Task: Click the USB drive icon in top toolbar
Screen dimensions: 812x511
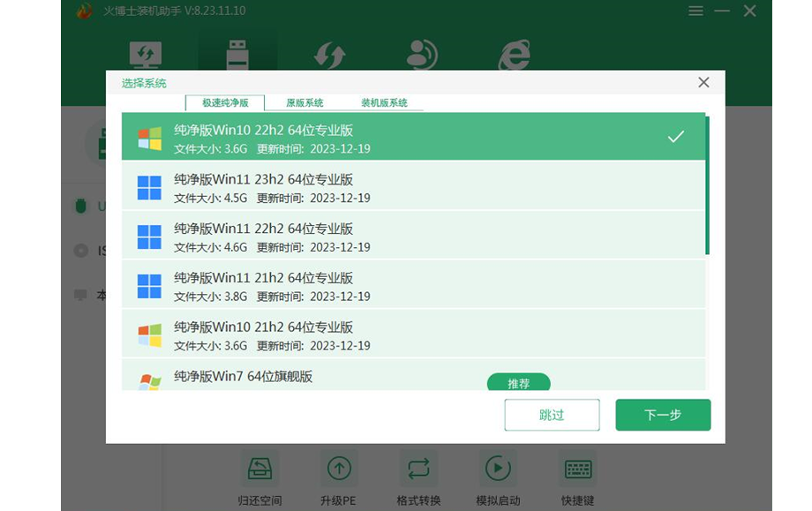Action: coord(237,55)
